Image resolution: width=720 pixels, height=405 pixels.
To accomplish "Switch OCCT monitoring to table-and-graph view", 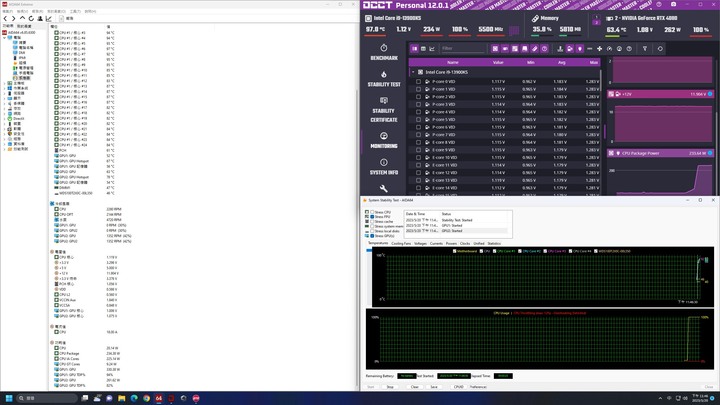I will pos(415,49).
